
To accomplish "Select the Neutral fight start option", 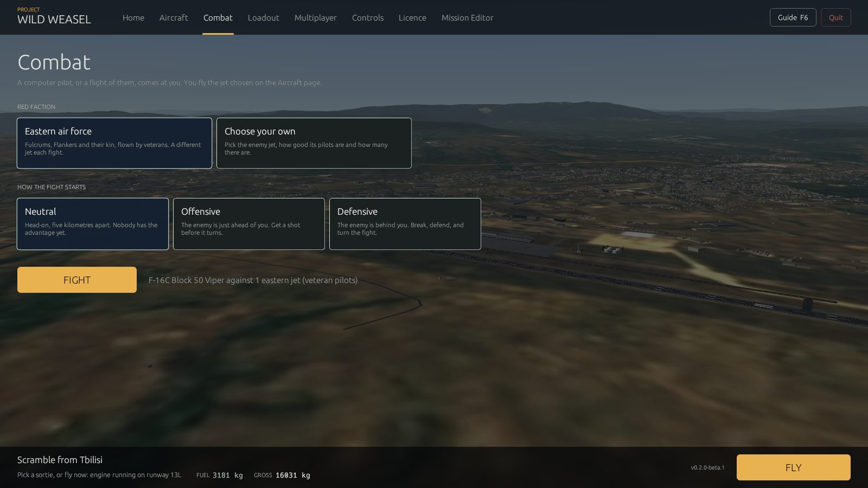I will coord(93,224).
